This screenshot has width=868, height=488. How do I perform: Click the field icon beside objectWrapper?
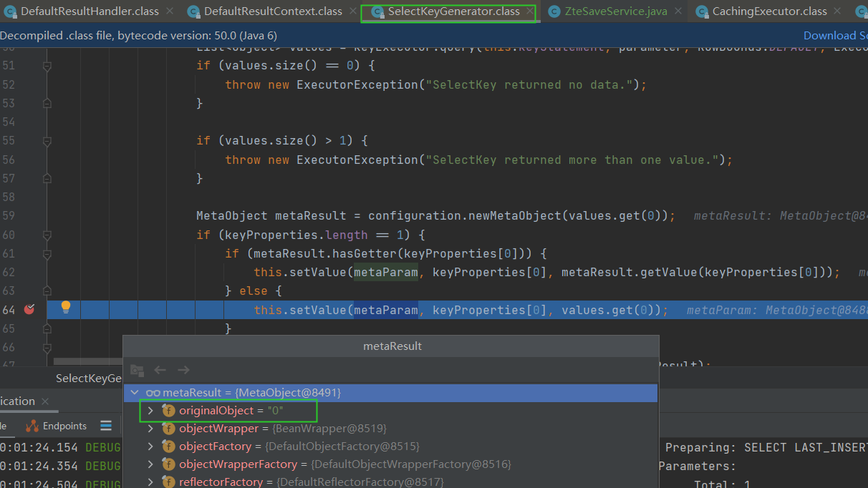point(168,429)
